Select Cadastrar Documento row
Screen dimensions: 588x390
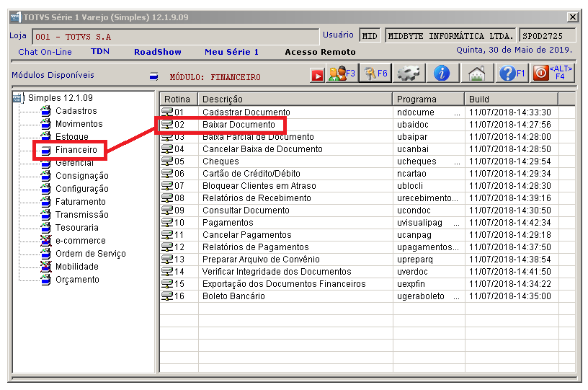[x=367, y=112]
